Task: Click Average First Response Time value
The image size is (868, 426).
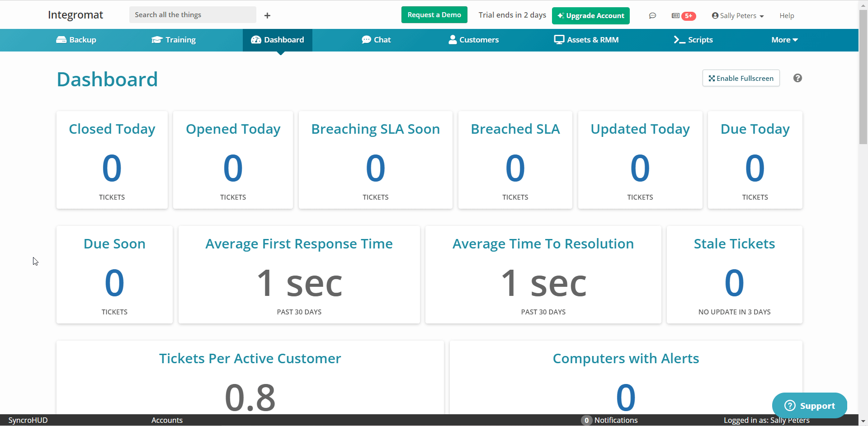Action: [299, 283]
